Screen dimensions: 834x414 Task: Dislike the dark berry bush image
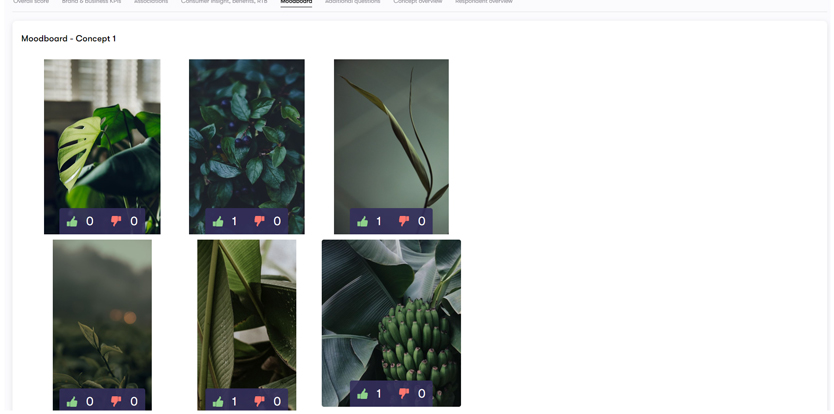coord(260,221)
